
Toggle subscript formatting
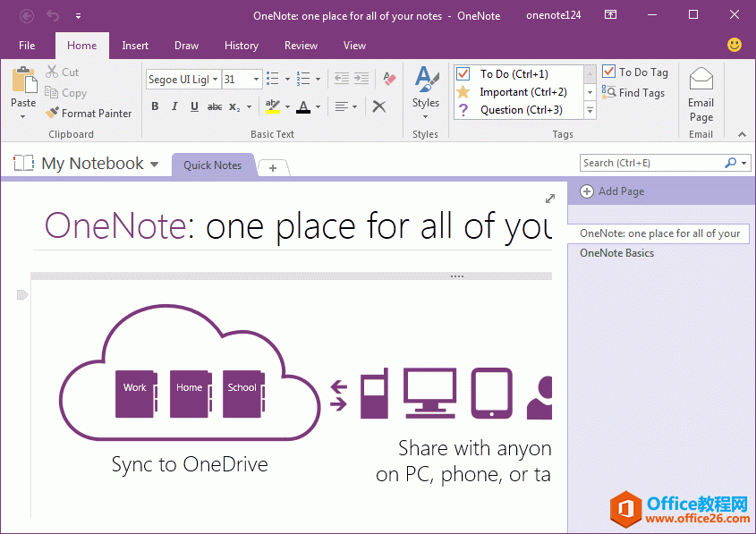pos(235,106)
